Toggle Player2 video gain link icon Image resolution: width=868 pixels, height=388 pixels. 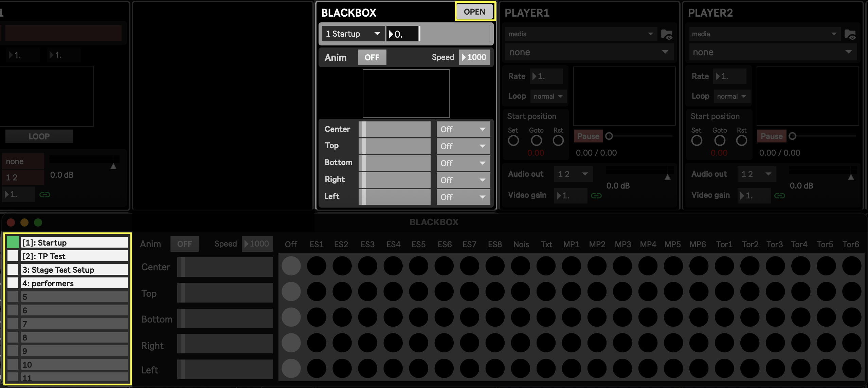(780, 196)
